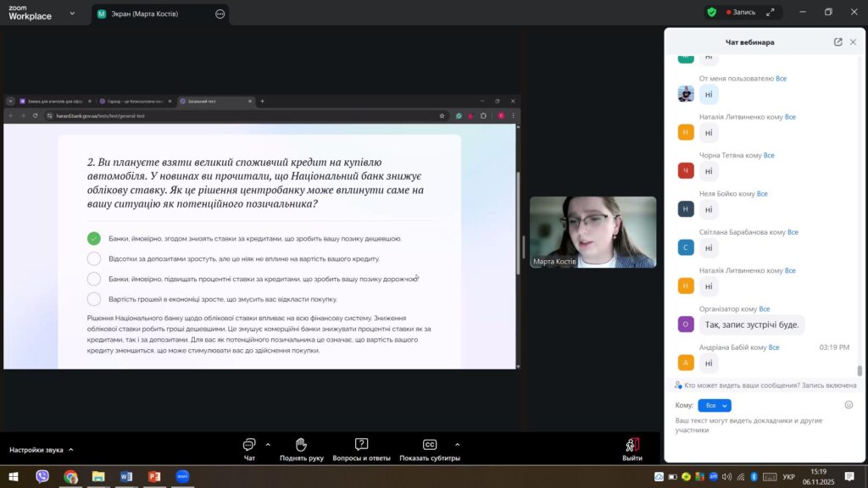This screenshot has height=488, width=868.
Task: Open the Q&A panel
Action: (x=361, y=445)
